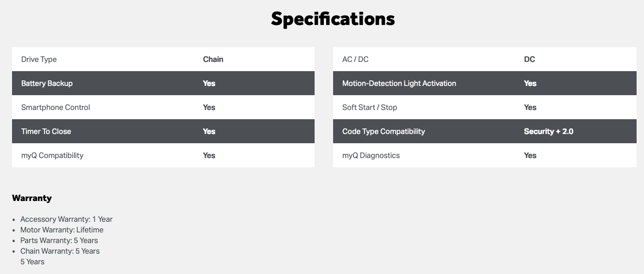Screen dimensions: 644x274
Task: Click the Warranty section heading
Action: (x=32, y=198)
